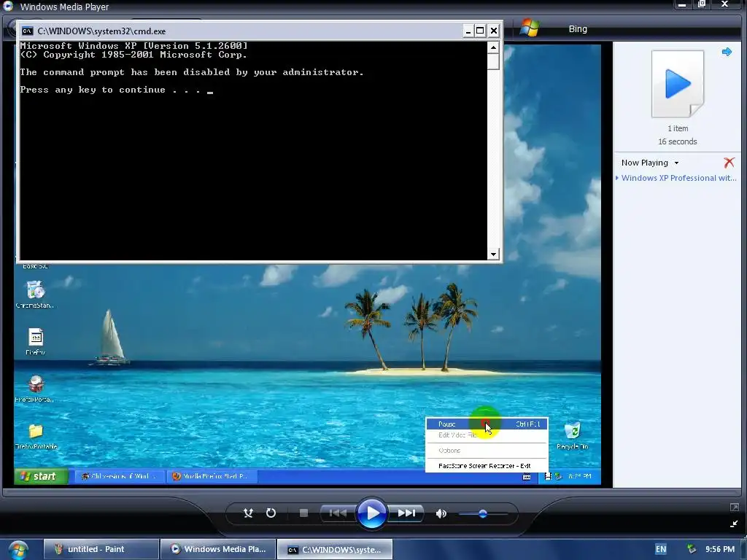747x560 pixels.
Task: Click the network tray icon near the clock
Action: tap(692, 549)
